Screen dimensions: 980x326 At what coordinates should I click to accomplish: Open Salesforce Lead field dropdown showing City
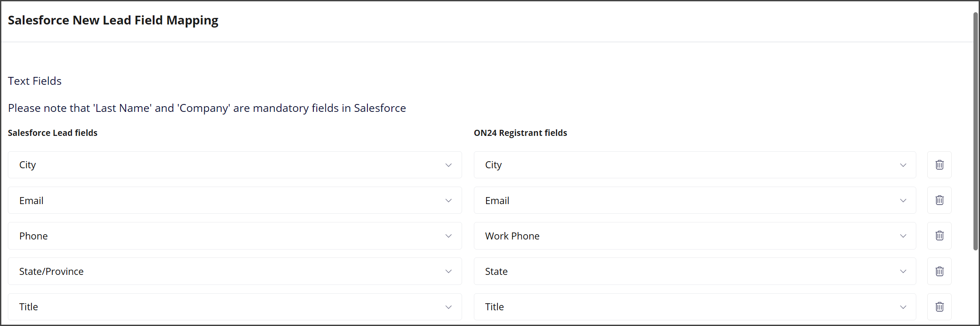coord(235,165)
